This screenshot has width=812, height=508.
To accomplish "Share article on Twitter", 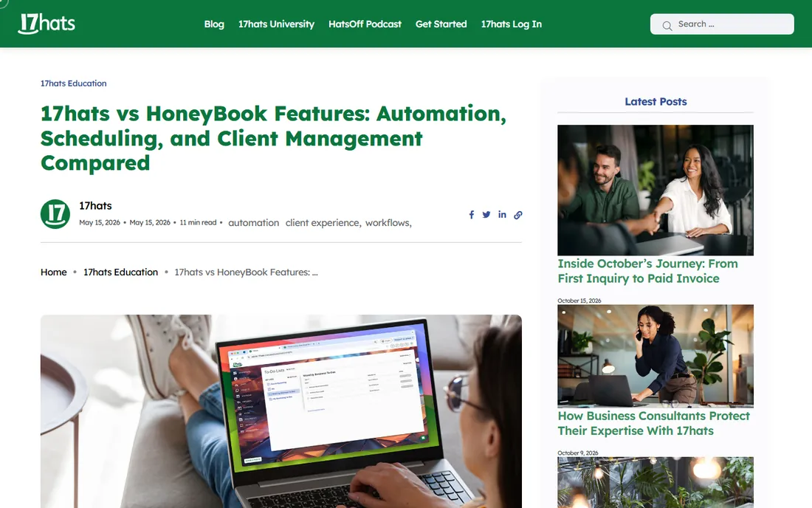I will [x=486, y=214].
